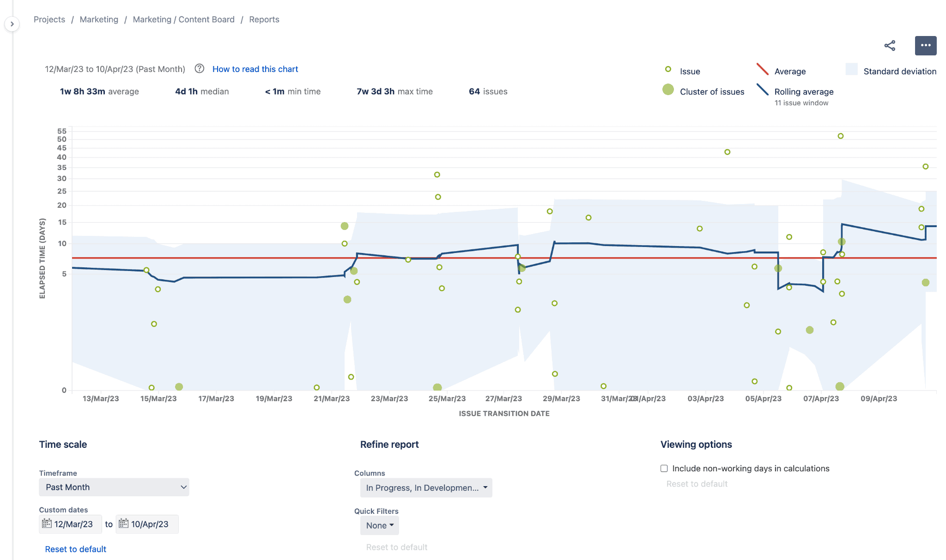This screenshot has width=946, height=560.
Task: Click the help question mark icon
Action: click(x=199, y=68)
